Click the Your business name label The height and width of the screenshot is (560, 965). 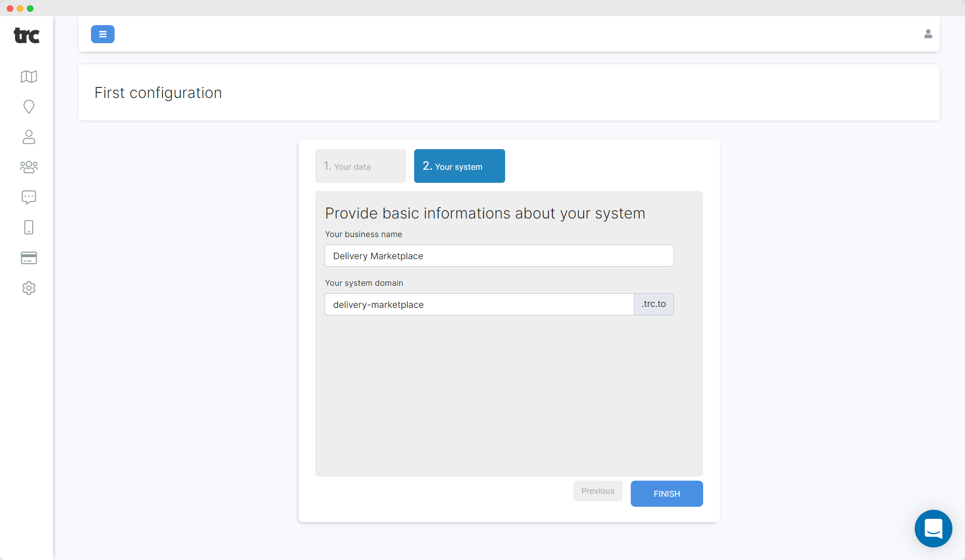(363, 234)
